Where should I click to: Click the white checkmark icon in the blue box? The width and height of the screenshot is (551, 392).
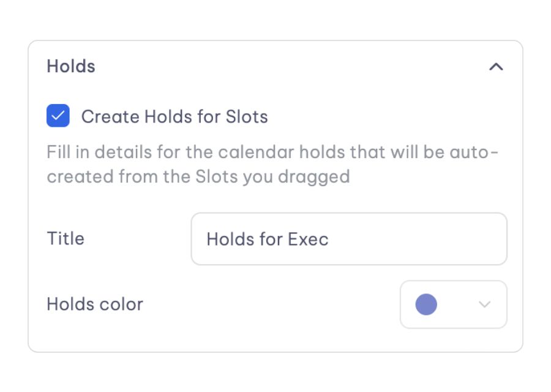coord(58,116)
